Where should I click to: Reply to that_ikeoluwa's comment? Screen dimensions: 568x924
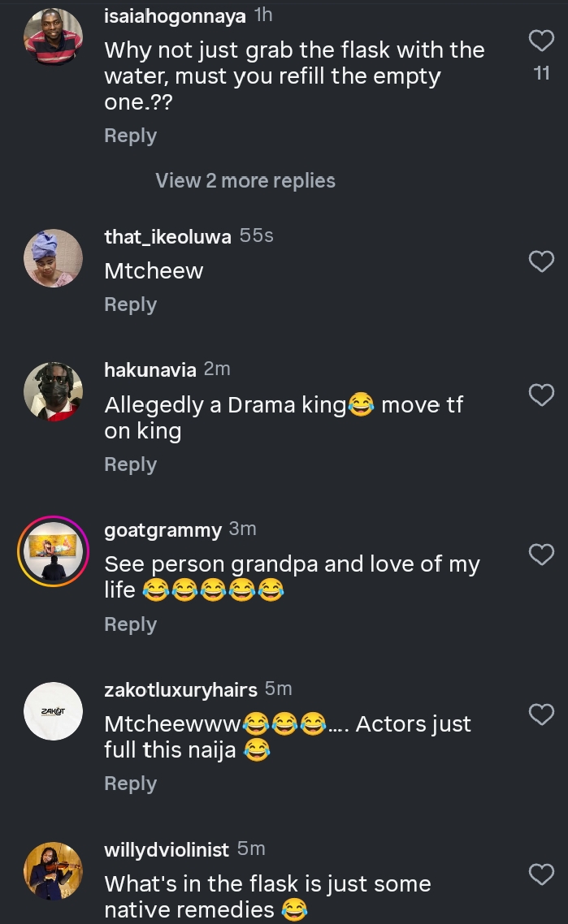(130, 304)
